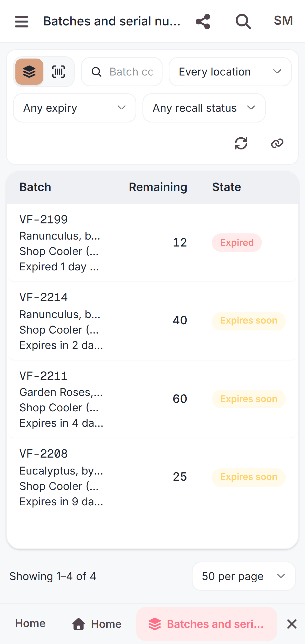Open search via magnifier icon in header
Image resolution: width=305 pixels, height=644 pixels.
point(243,21)
